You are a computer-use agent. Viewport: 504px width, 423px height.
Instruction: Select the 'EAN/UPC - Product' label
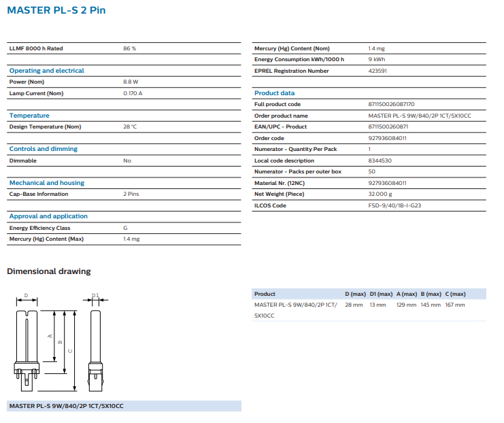pyautogui.click(x=280, y=127)
